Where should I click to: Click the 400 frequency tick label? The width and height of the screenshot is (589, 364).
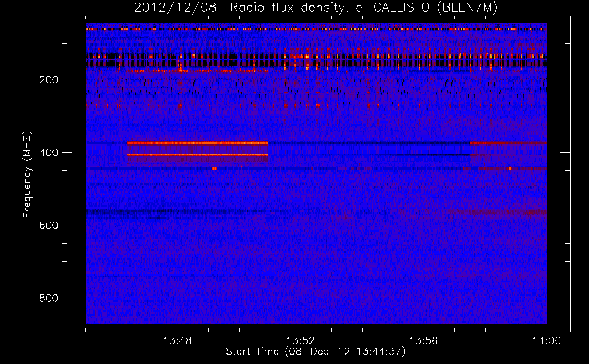[49, 153]
